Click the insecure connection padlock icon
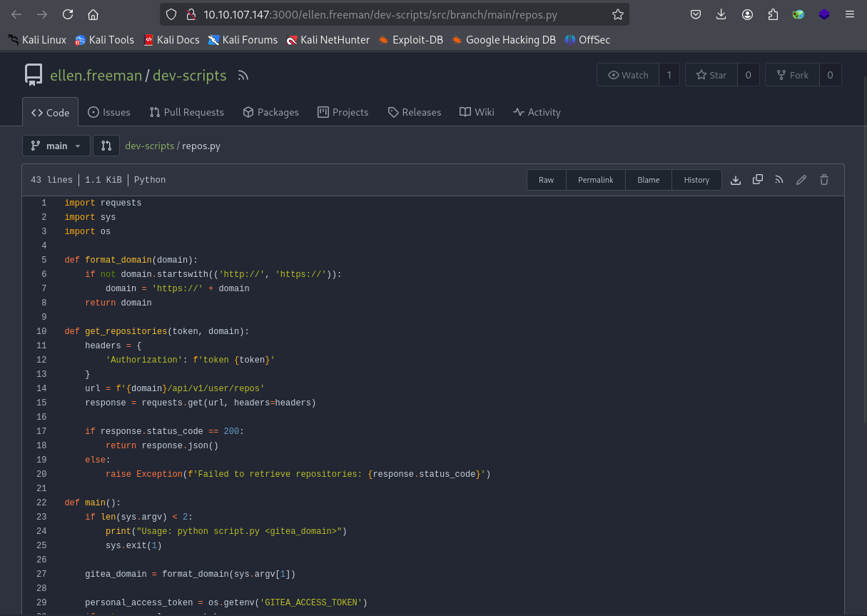This screenshot has width=867, height=616. click(191, 14)
